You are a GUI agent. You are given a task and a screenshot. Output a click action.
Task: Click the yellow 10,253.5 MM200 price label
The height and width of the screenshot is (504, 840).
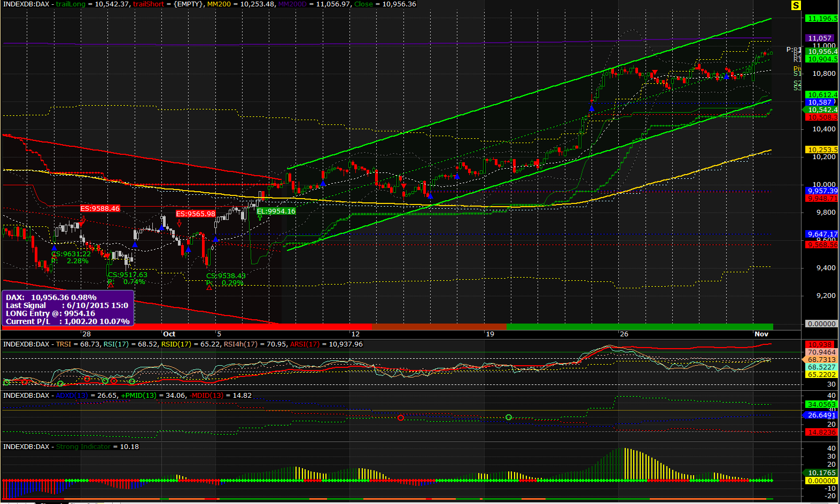coord(822,149)
